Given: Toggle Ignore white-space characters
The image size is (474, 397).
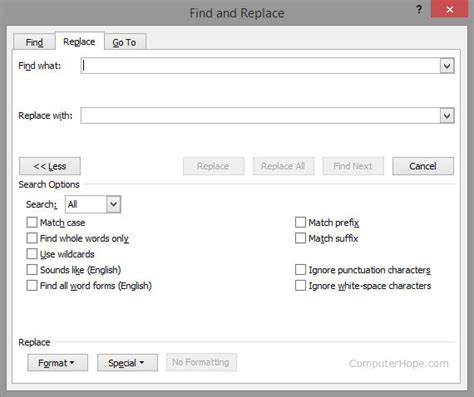Looking at the screenshot, I should pyautogui.click(x=300, y=286).
